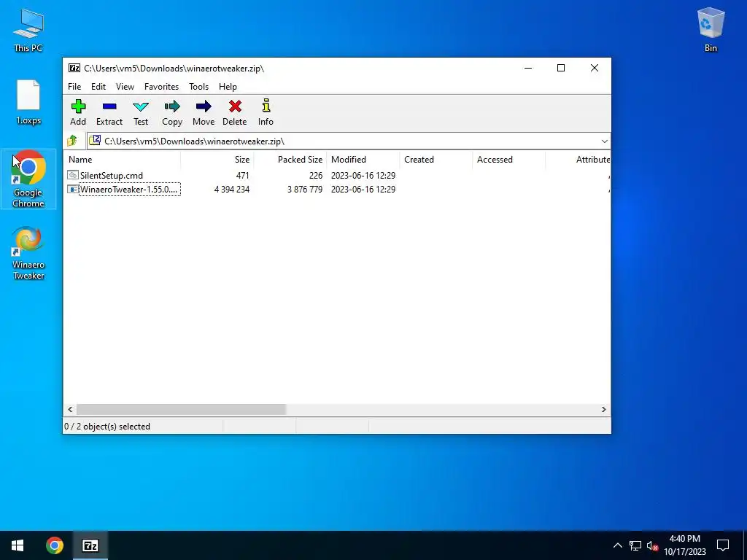Select the 1.oxps file on desktop
Viewport: 747px width, 560px height.
[28, 102]
